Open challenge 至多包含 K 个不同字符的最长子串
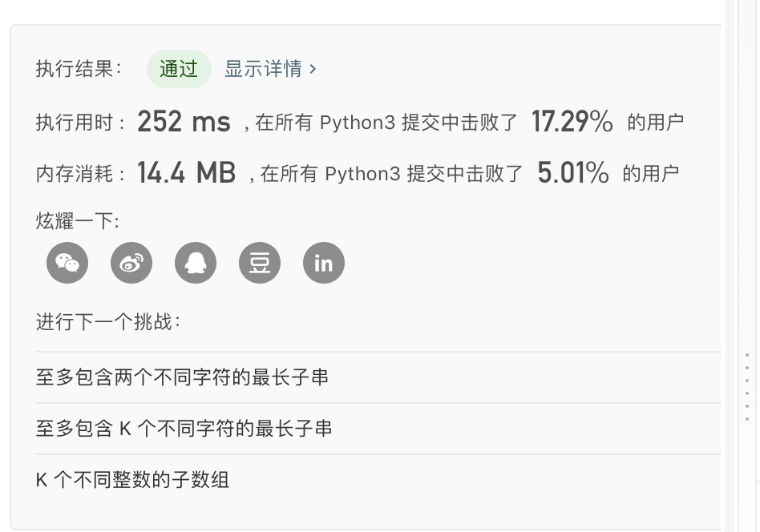This screenshot has height=532, width=760. coord(184,429)
